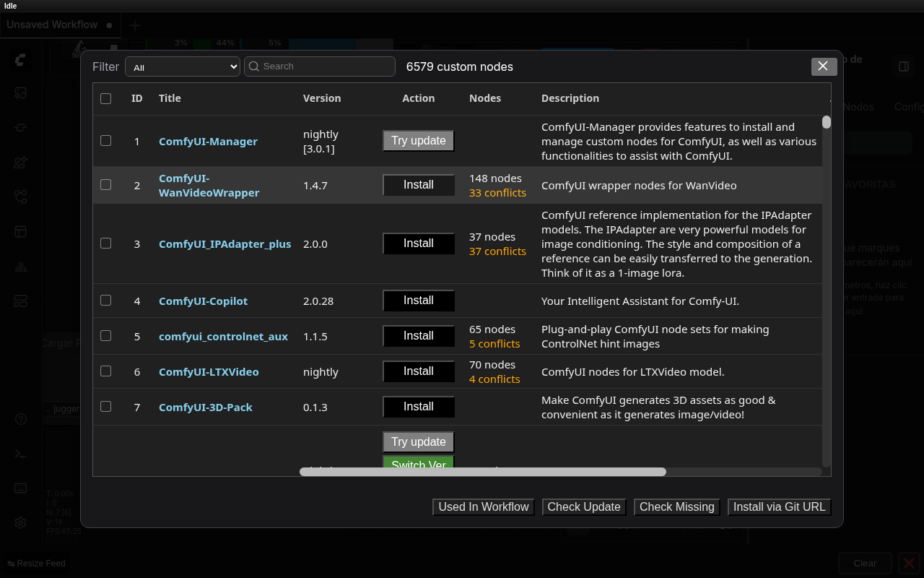Click the 37 conflicts warning text

coord(497,251)
